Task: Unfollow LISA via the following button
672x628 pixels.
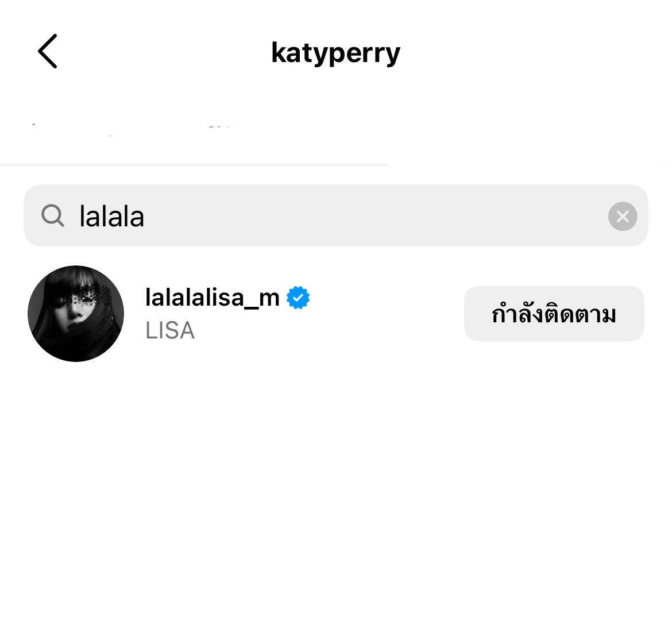Action: pos(554,314)
